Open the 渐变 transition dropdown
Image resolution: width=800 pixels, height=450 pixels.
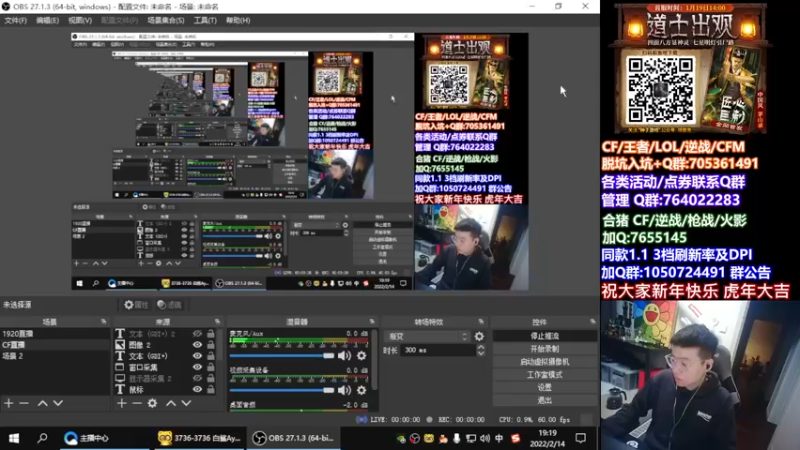click(x=428, y=337)
